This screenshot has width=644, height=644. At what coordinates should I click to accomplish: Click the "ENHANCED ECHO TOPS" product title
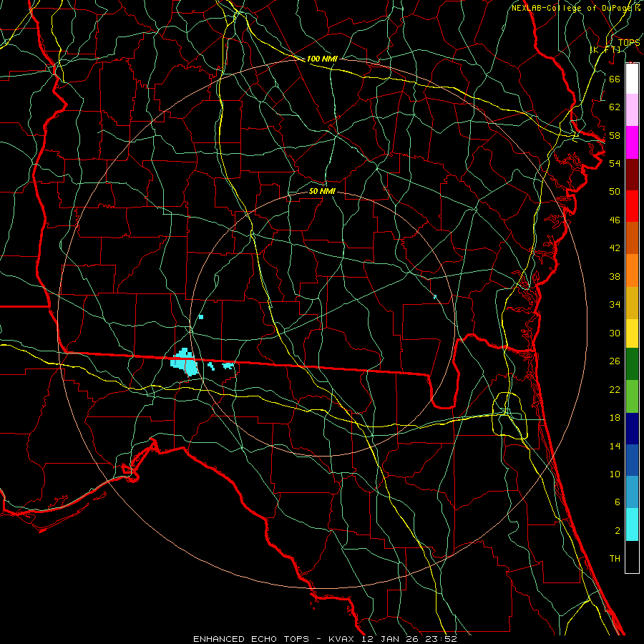pos(251,639)
